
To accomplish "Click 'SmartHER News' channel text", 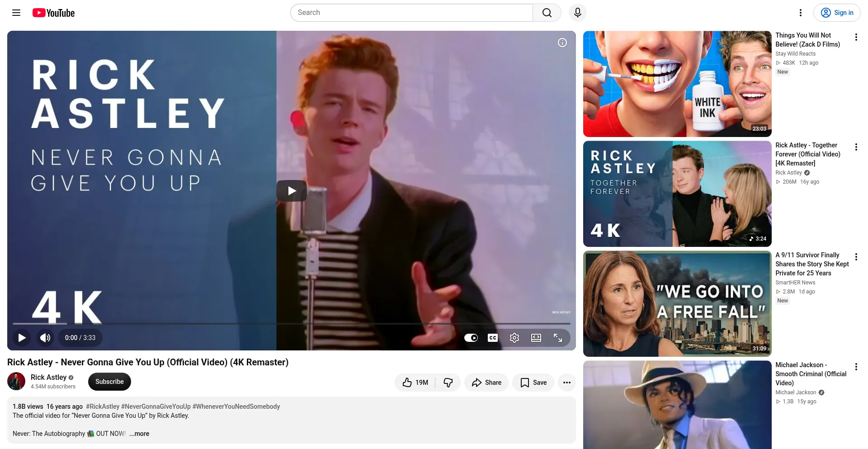I will 796,283.
